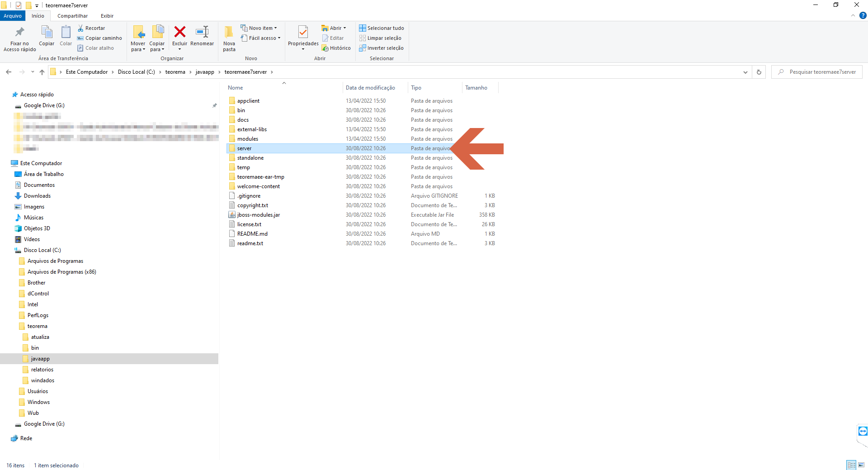Sort by the Tamanho column header
868x470 pixels.
click(480, 88)
